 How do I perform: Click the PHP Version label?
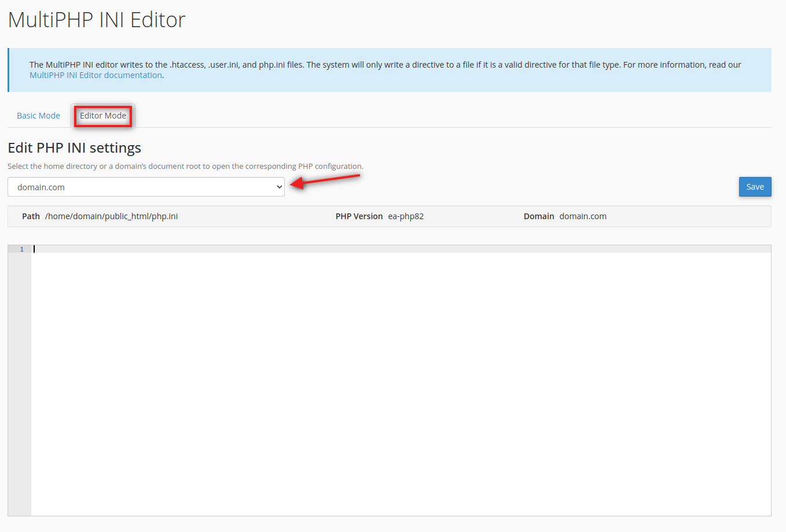359,216
